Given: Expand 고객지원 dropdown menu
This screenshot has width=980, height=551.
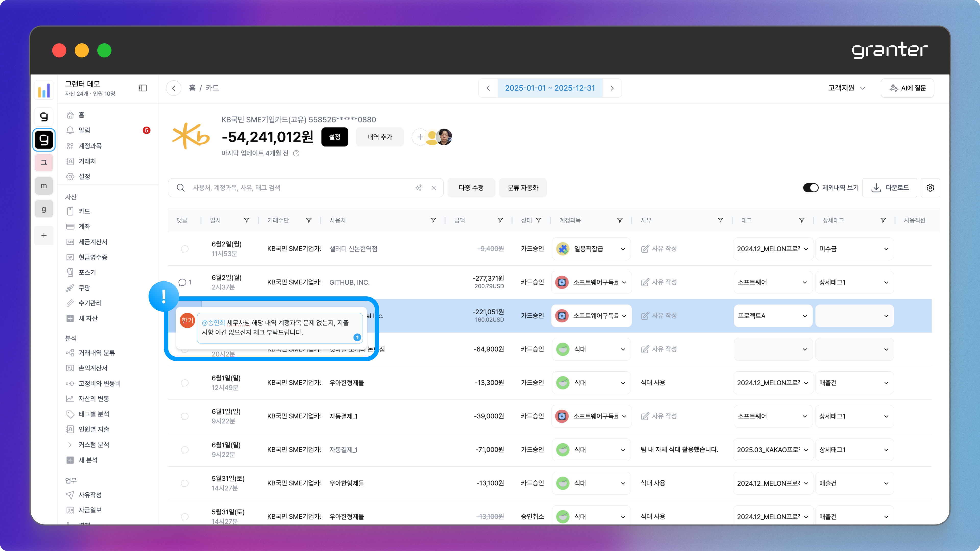Looking at the screenshot, I should coord(847,88).
